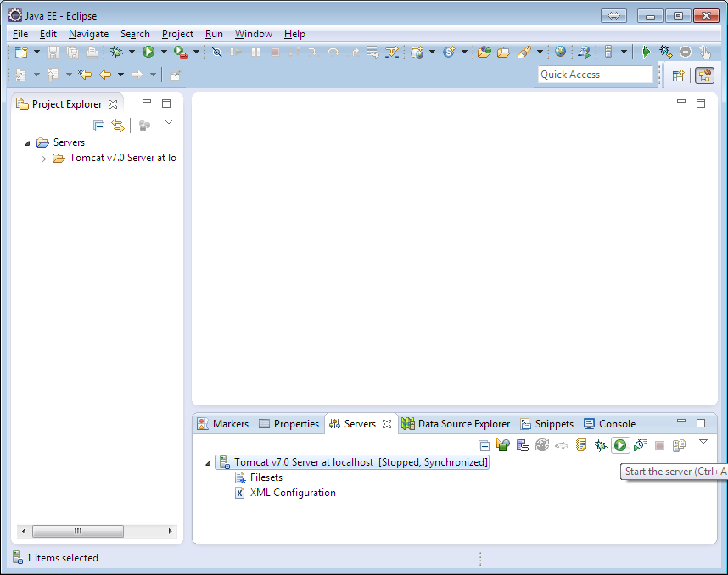Click the Save disk icon

(53, 52)
